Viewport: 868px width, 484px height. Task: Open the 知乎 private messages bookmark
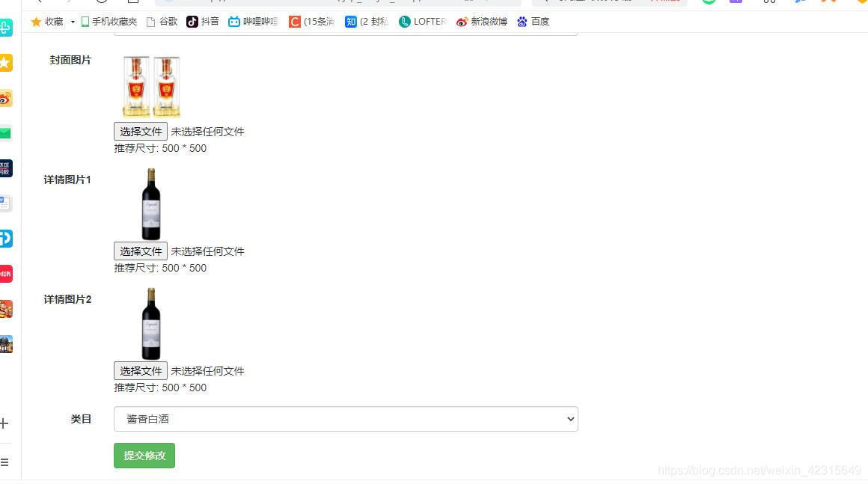pos(351,22)
